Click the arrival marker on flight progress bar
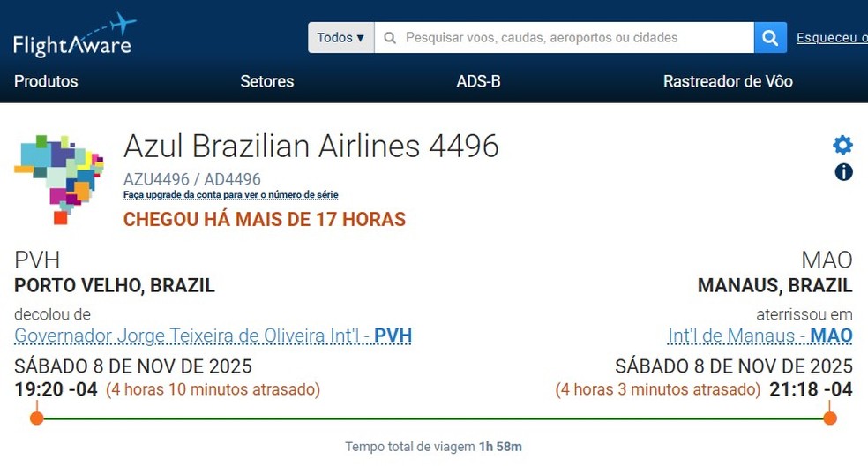868x475 pixels. click(829, 418)
